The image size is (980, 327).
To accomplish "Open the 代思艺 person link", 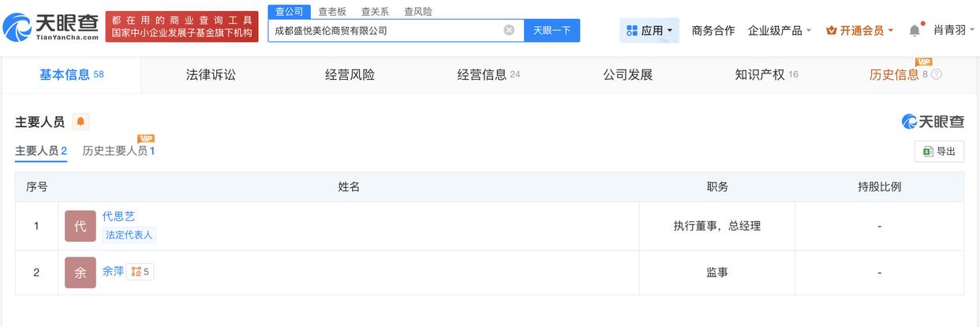I will click(118, 216).
